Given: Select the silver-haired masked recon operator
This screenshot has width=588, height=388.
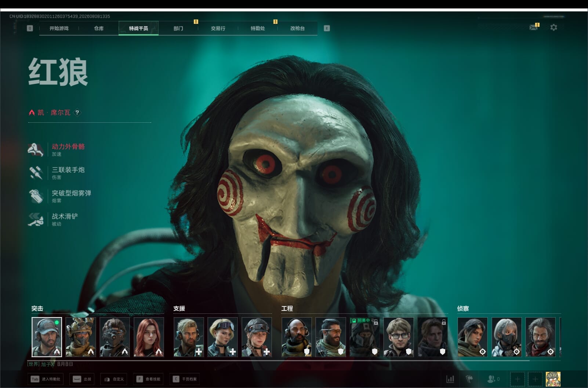Looking at the screenshot, I should 507,337.
